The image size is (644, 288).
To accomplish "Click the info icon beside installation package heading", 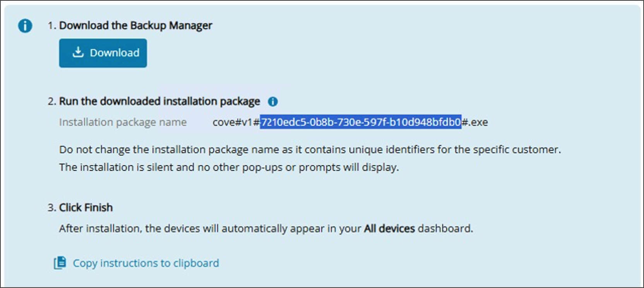I will pyautogui.click(x=273, y=102).
